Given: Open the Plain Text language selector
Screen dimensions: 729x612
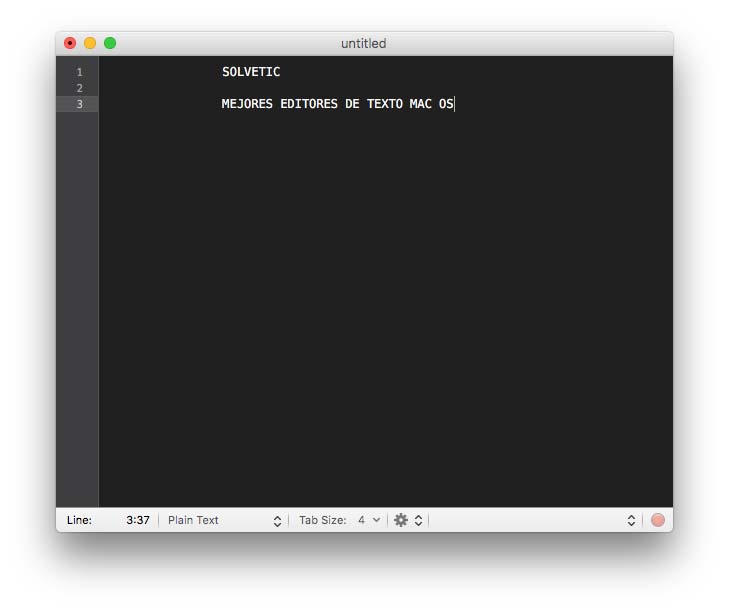Looking at the screenshot, I should click(x=225, y=520).
